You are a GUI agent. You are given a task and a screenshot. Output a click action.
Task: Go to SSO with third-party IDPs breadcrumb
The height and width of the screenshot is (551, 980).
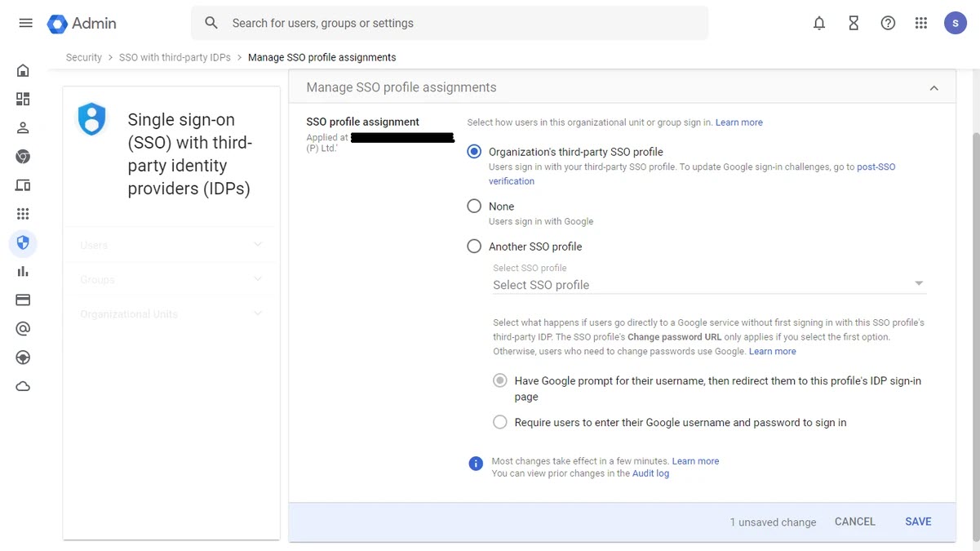coord(175,58)
